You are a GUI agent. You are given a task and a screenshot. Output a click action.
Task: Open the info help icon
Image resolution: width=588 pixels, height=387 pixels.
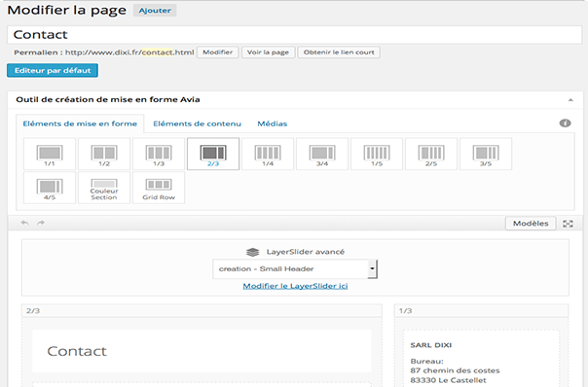[566, 123]
